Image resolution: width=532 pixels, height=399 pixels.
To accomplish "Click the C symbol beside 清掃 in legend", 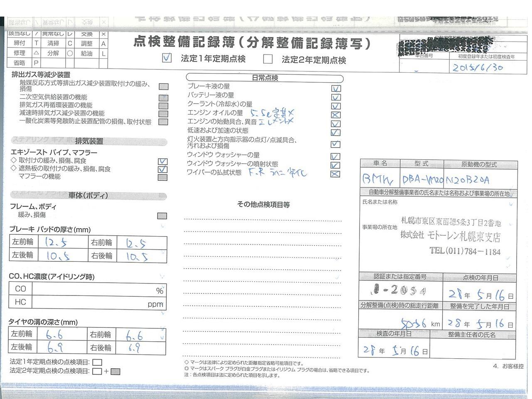I will click(x=70, y=43).
